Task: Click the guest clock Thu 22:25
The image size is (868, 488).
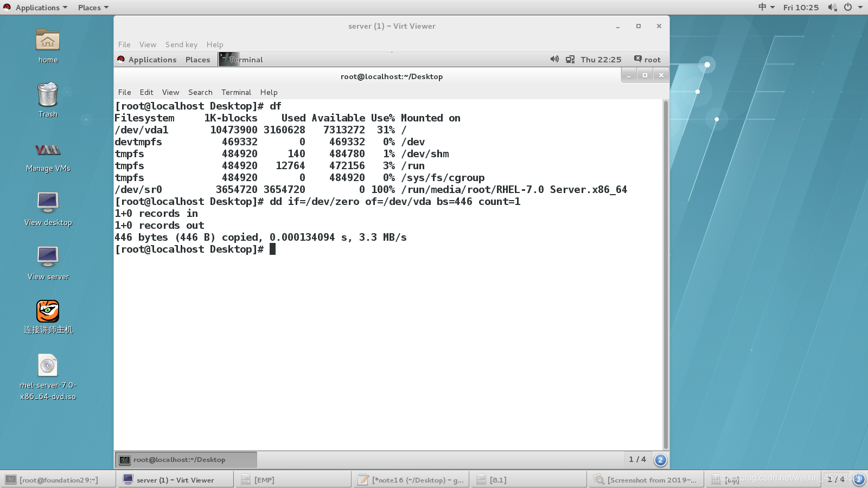Action: [601, 60]
